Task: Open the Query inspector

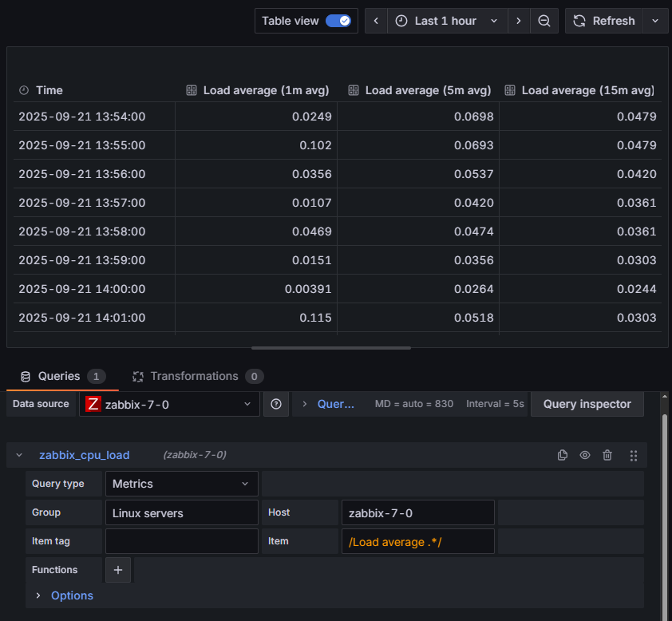Action: tap(587, 404)
